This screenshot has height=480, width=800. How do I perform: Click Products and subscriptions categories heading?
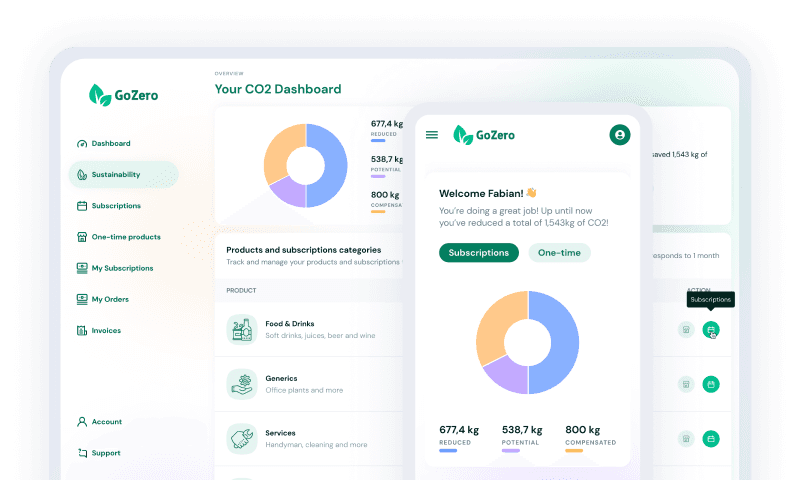(x=304, y=250)
